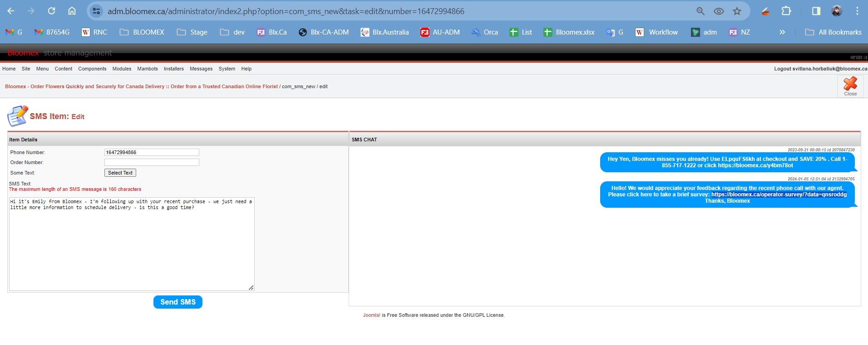Open the System menu
The image size is (868, 345).
[227, 69]
